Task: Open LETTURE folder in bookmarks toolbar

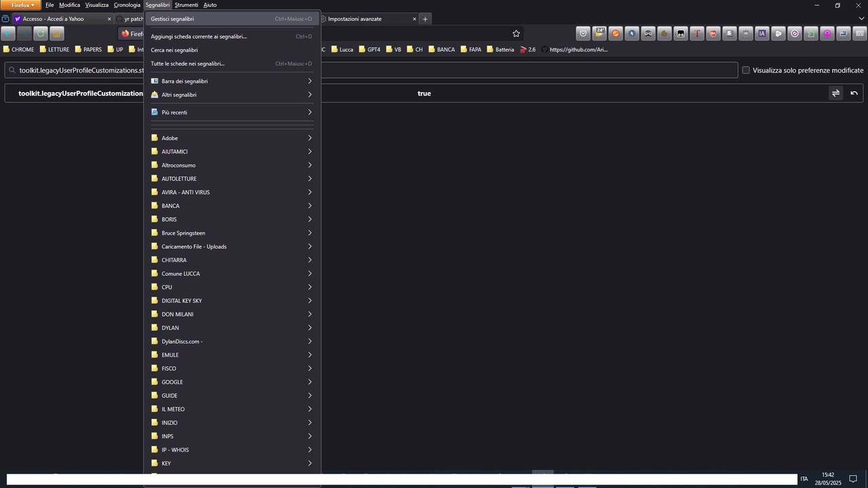Action: coord(54,49)
